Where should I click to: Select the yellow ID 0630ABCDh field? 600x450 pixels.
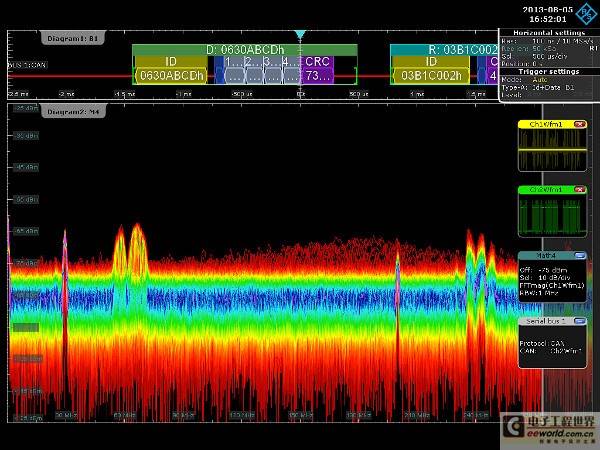(171, 70)
